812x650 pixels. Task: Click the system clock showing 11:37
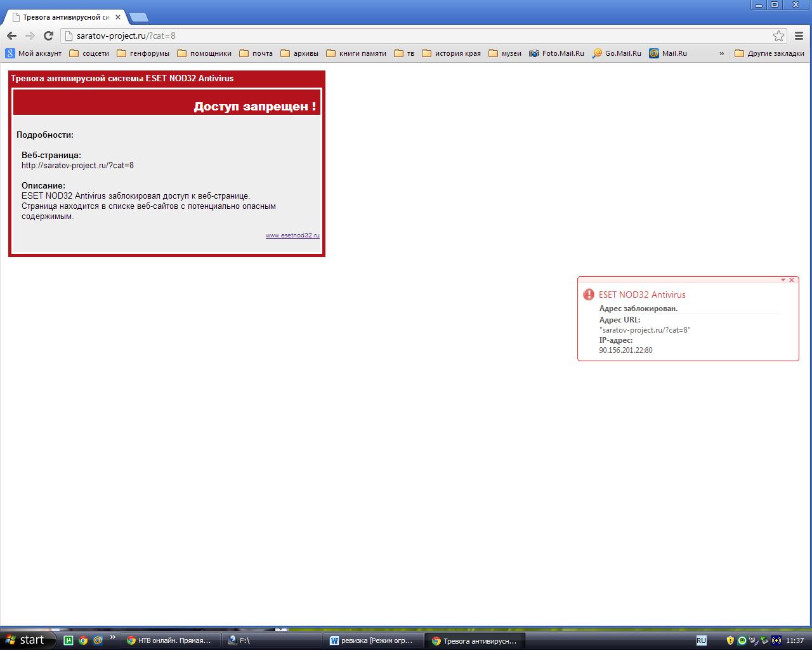[x=795, y=640]
